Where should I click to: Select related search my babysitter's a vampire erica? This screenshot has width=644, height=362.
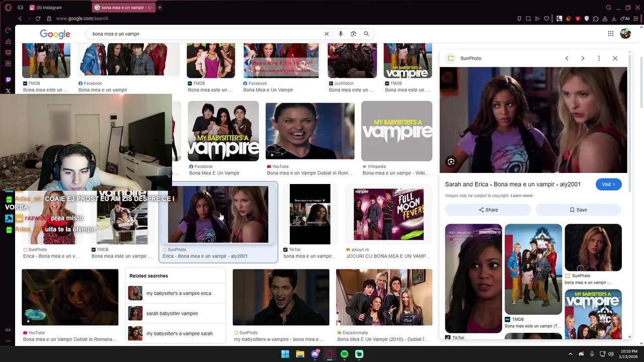[176, 293]
